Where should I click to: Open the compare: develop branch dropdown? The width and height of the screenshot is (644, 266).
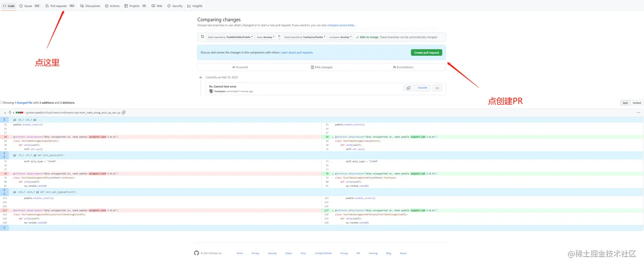click(340, 37)
